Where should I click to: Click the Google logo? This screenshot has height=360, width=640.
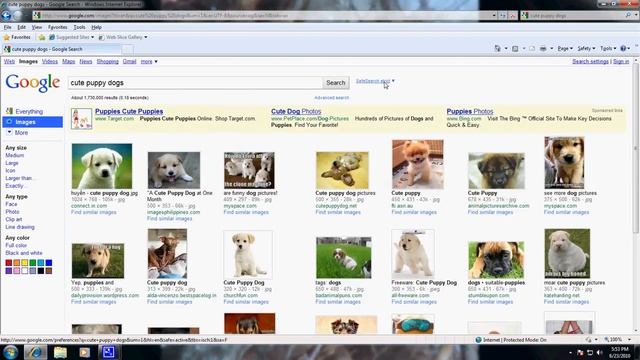pyautogui.click(x=33, y=83)
